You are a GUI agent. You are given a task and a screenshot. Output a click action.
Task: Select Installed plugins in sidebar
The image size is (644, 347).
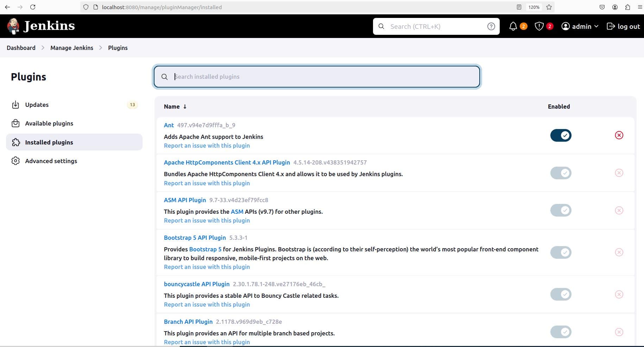click(x=74, y=142)
